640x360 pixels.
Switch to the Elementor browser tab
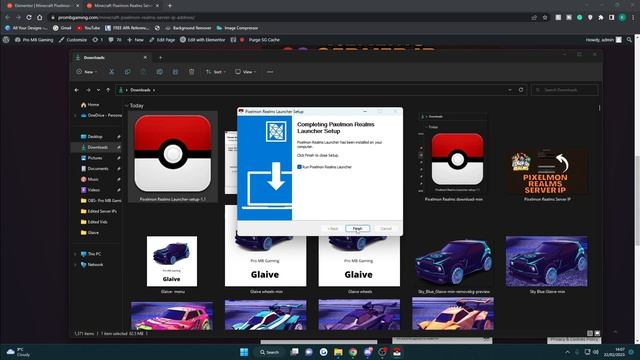tap(43, 6)
